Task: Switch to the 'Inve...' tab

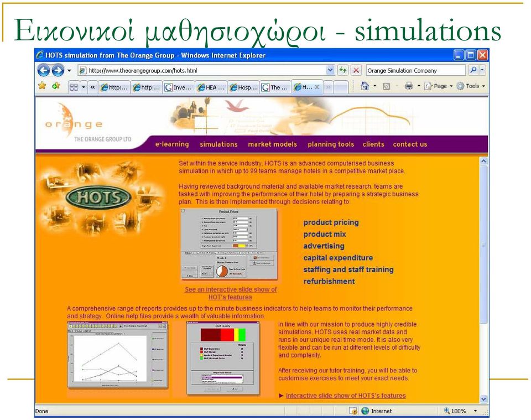Action: [179, 87]
